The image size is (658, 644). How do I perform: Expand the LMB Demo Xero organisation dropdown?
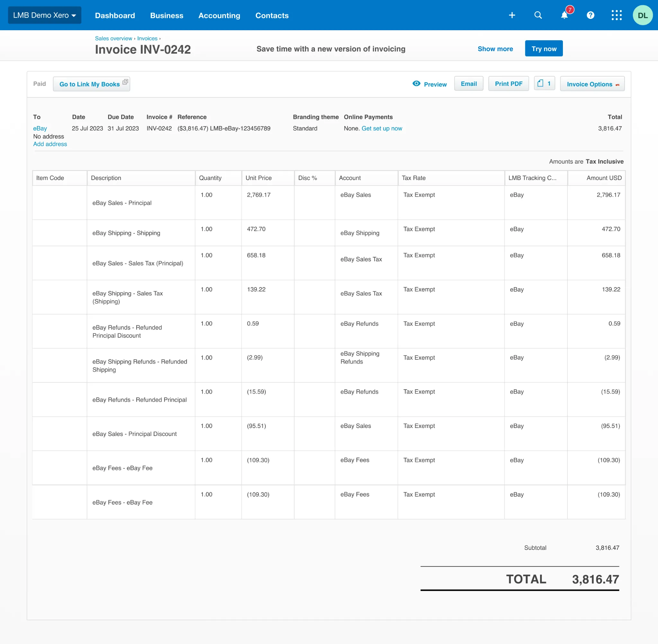pos(45,15)
